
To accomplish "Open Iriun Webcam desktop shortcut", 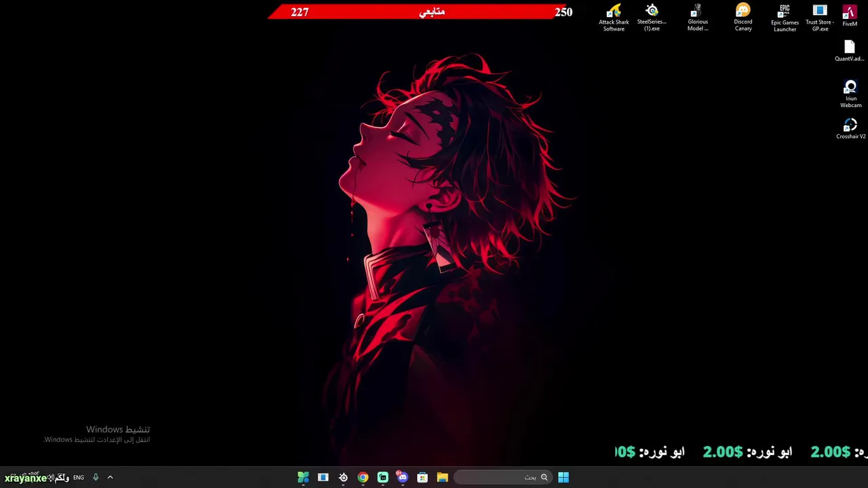I will pos(850,94).
